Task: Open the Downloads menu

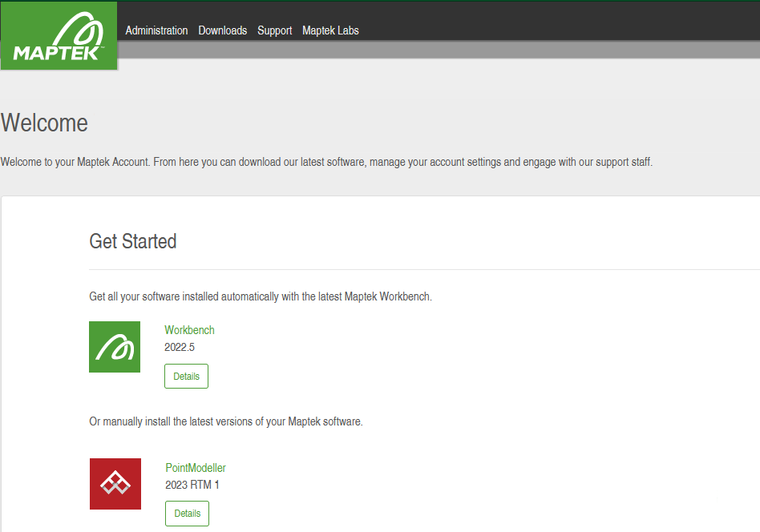Action: pos(223,30)
